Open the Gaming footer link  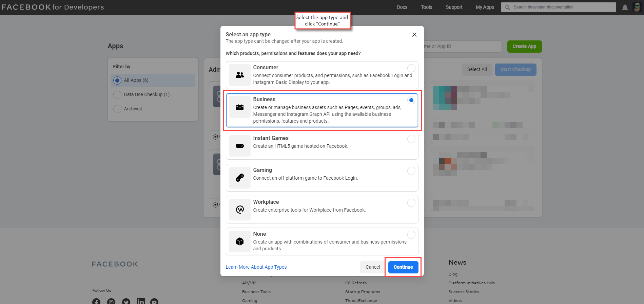point(250,301)
